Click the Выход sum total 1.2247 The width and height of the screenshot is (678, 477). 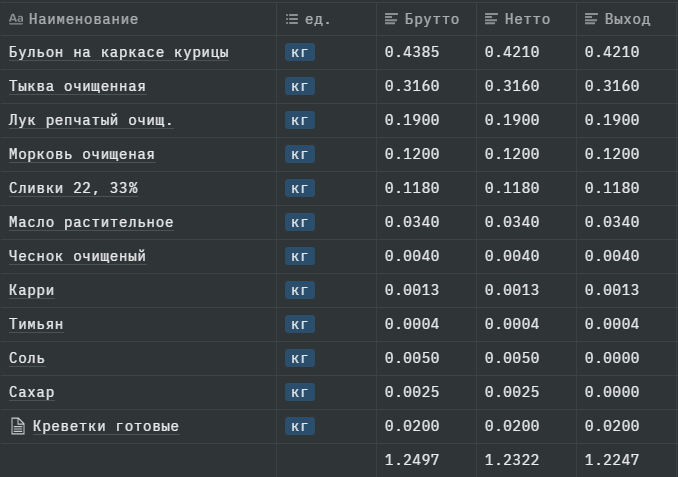612,460
